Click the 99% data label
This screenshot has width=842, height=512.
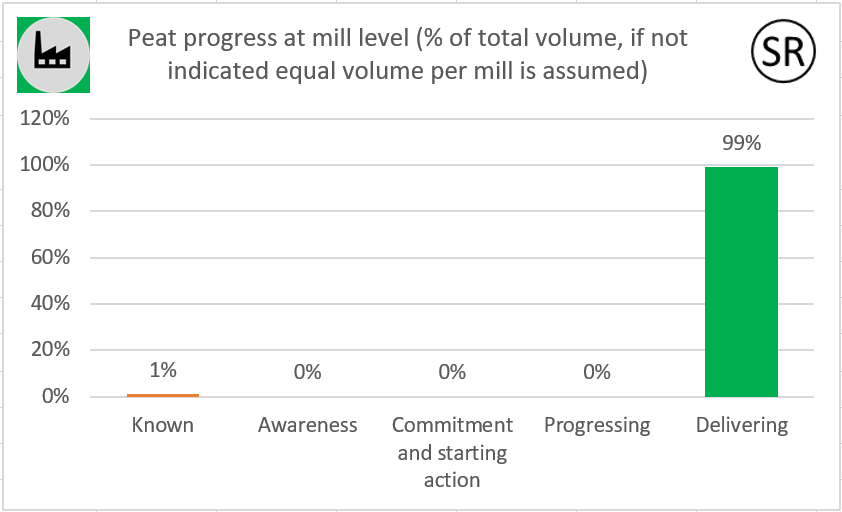[x=741, y=143]
